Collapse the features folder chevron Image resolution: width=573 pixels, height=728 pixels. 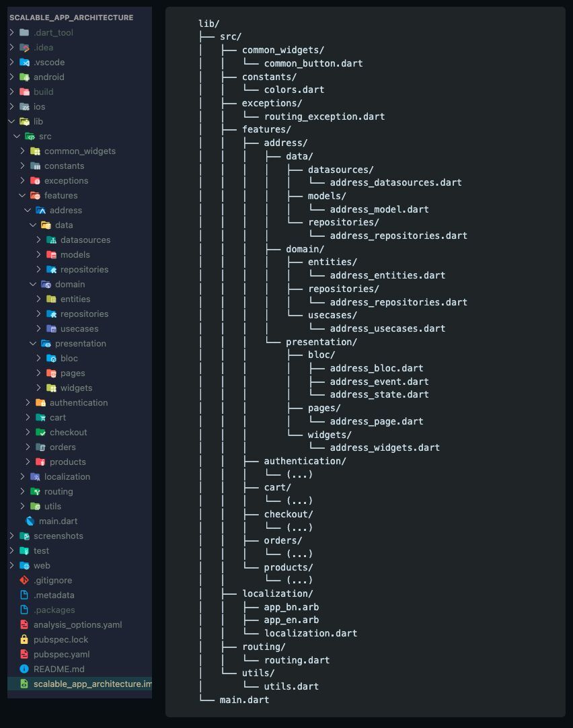coord(22,195)
